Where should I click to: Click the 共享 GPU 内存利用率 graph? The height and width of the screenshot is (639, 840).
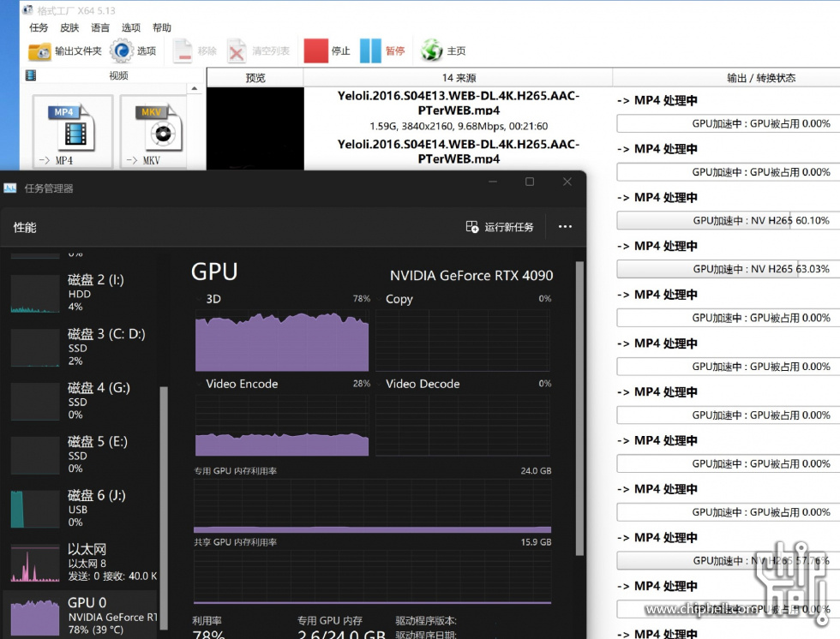click(x=372, y=577)
